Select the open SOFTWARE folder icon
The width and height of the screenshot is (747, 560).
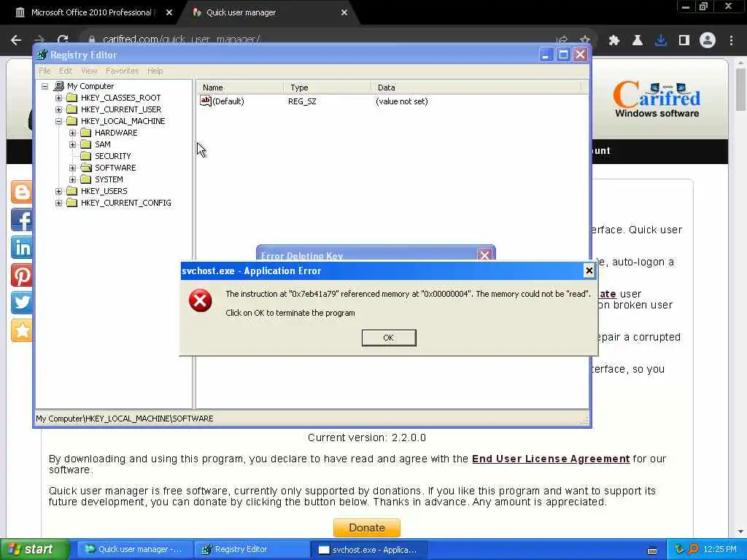(x=86, y=168)
